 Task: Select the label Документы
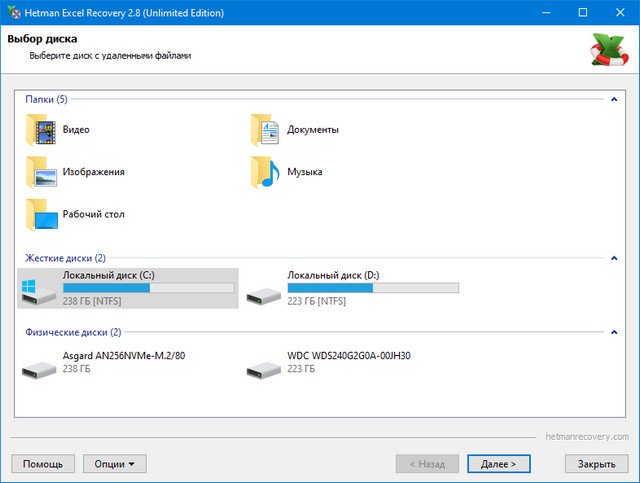(x=313, y=130)
